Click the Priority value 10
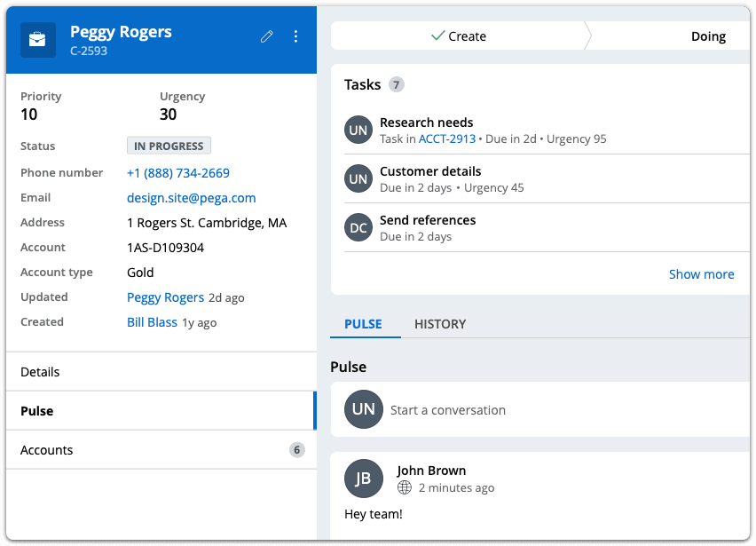The image size is (756, 546). (x=29, y=115)
